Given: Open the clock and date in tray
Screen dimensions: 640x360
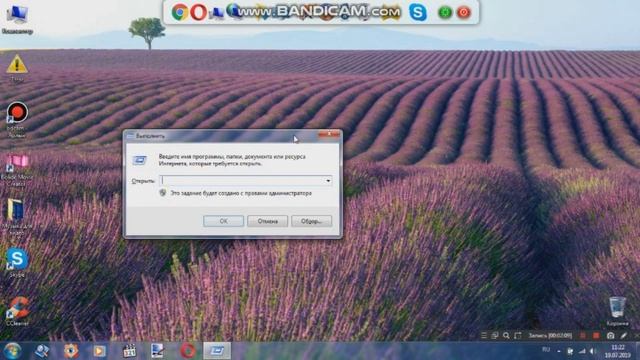Looking at the screenshot, I should point(618,351).
